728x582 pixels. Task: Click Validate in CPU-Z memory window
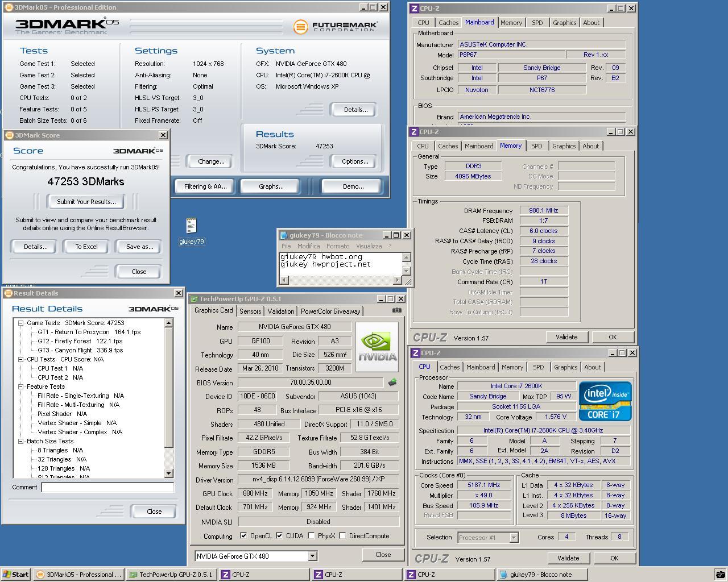coord(566,337)
